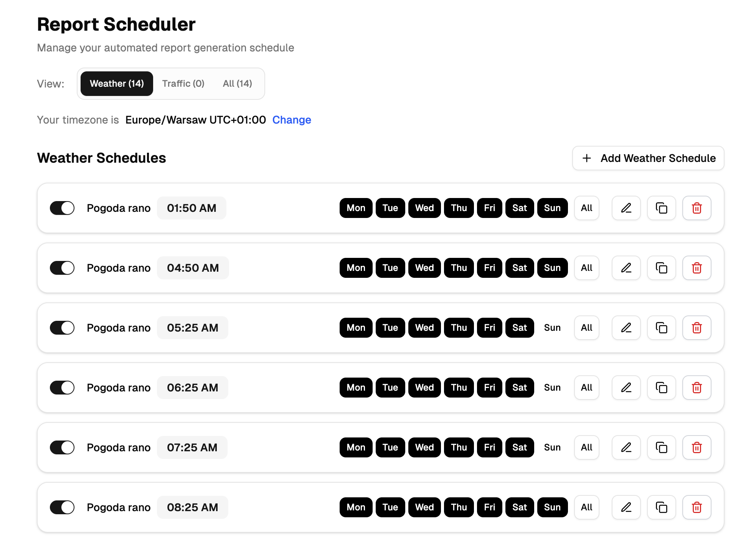Edit the 06:25 AM schedule

tap(626, 388)
